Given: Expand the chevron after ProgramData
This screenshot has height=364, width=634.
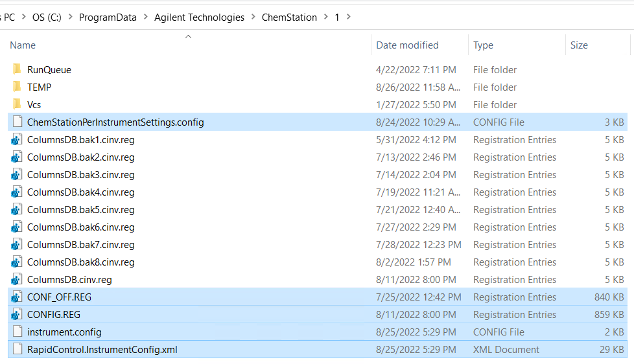Looking at the screenshot, I should point(146,17).
